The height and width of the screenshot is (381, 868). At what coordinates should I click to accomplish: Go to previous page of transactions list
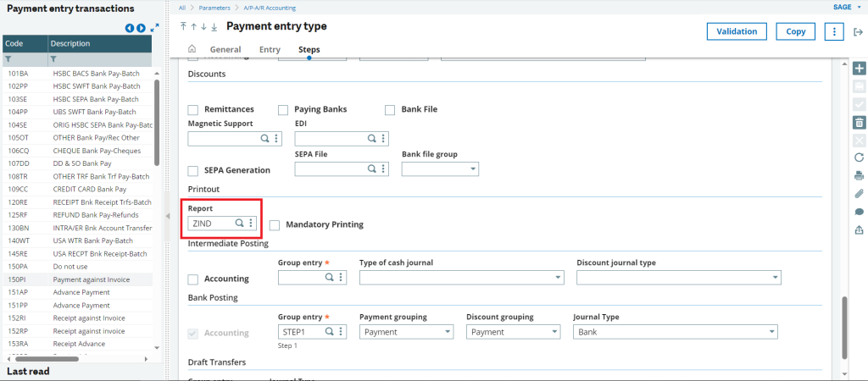click(130, 28)
